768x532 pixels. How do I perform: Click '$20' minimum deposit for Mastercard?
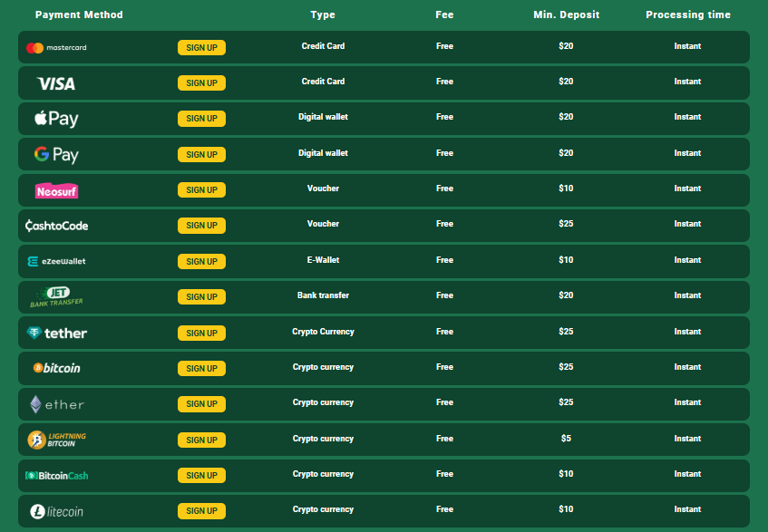pos(566,46)
